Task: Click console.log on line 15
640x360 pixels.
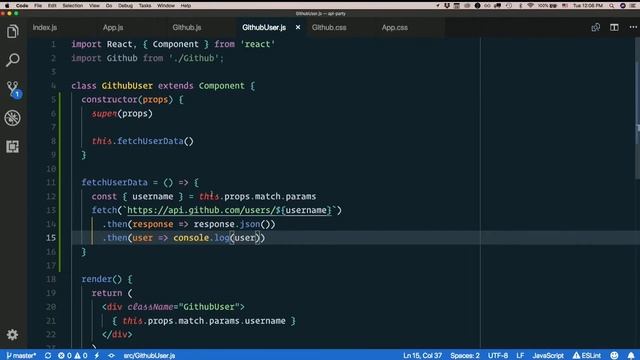Action: [201, 238]
